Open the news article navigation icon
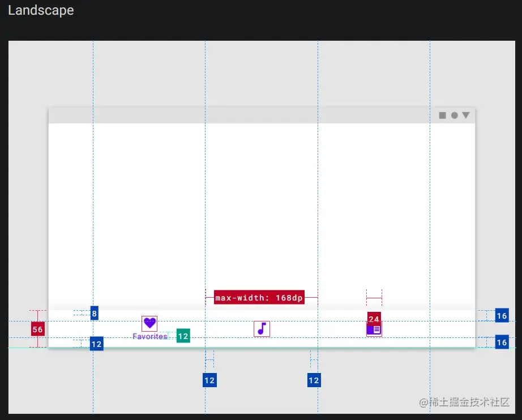 click(x=374, y=329)
